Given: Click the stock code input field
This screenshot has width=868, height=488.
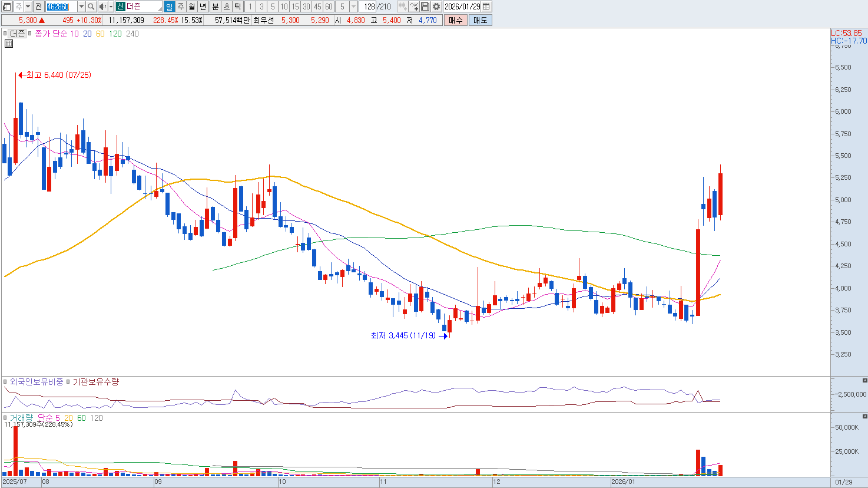Looking at the screenshot, I should [61, 6].
